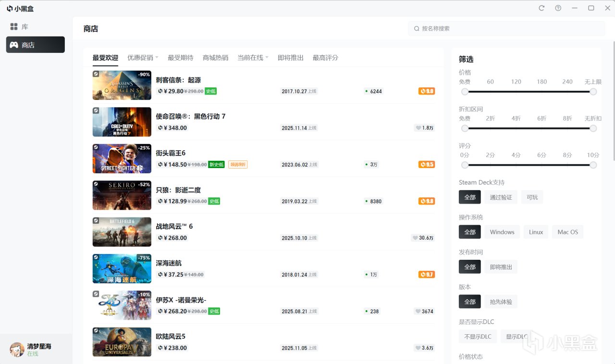Viewport: 615px width, 364px height.
Task: Open 刺客信条:起源 game title
Action: tap(178, 80)
